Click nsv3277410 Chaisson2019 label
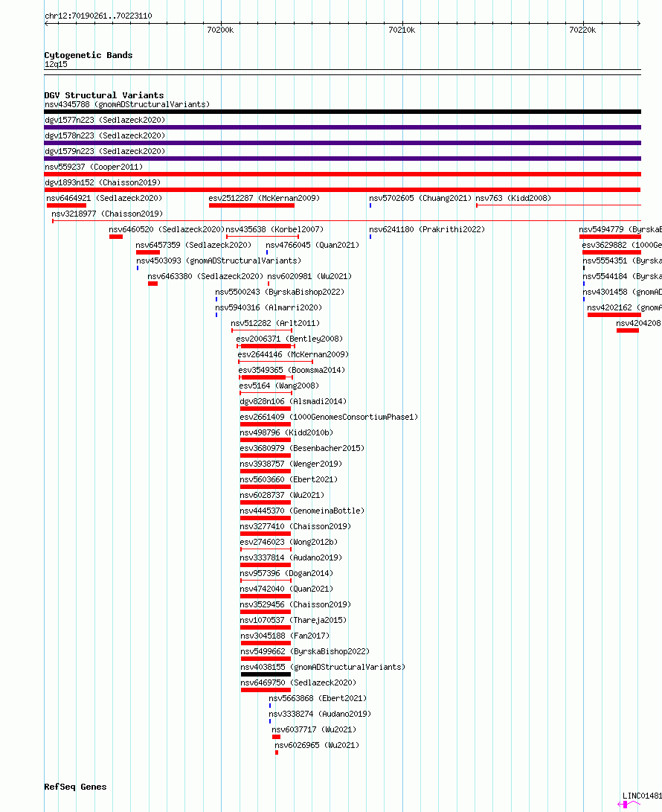The width and height of the screenshot is (662, 812). [295, 526]
